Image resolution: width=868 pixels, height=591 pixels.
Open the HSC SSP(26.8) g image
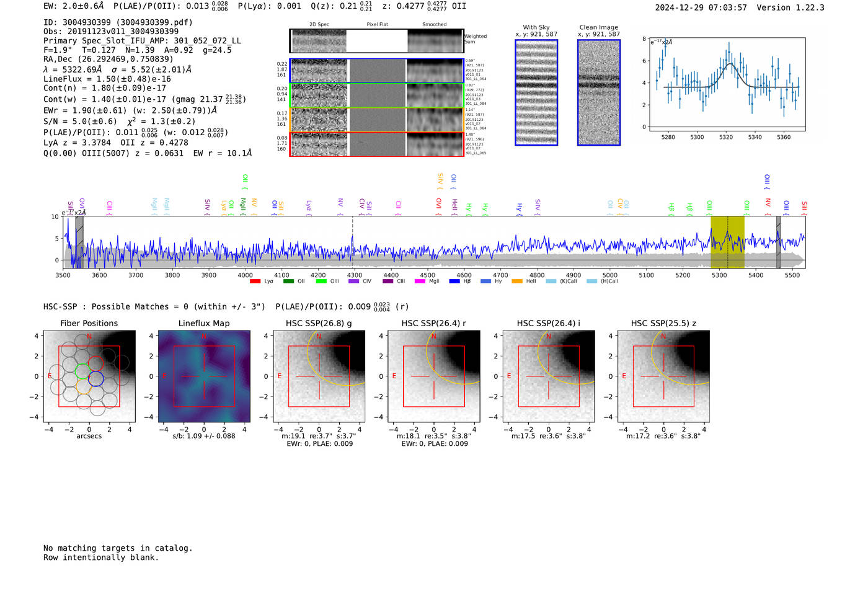point(319,376)
